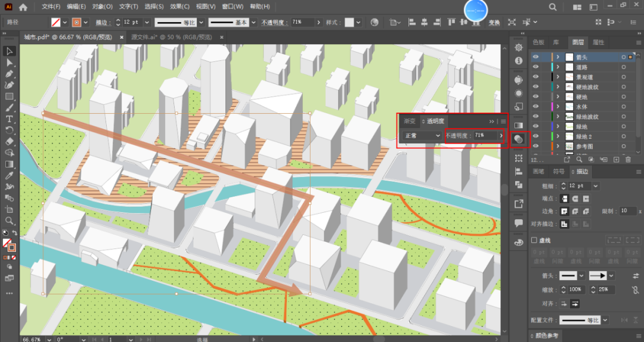The height and width of the screenshot is (342, 644).
Task: Pick the Eraser tool
Action: (10, 142)
